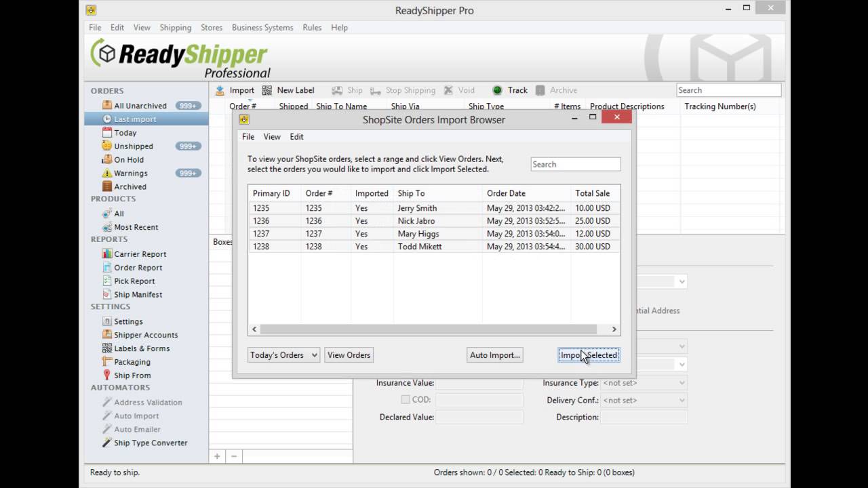Open the File menu in ReadyShipper Pro

click(x=95, y=28)
